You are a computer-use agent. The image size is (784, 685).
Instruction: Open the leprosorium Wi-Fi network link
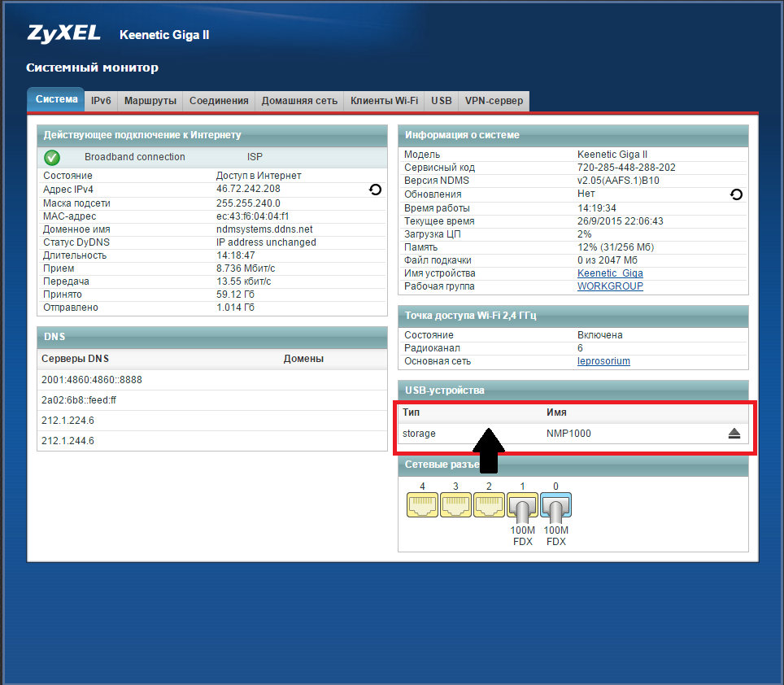click(603, 361)
